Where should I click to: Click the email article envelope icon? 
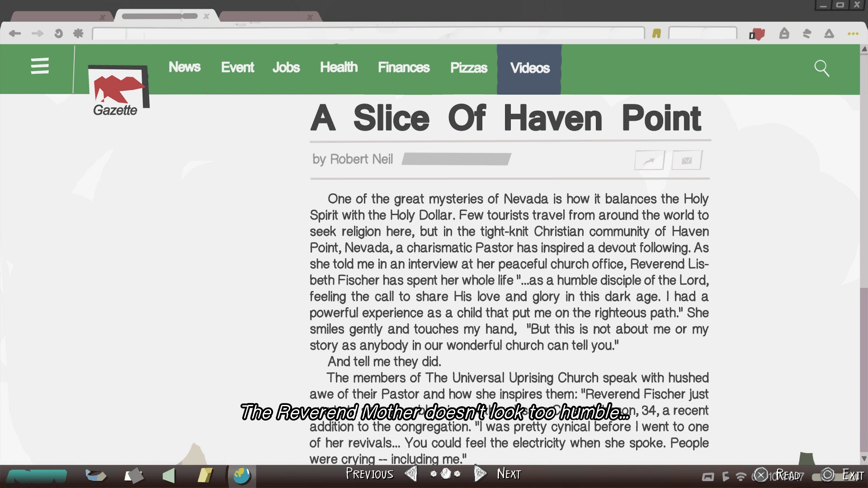pos(687,160)
